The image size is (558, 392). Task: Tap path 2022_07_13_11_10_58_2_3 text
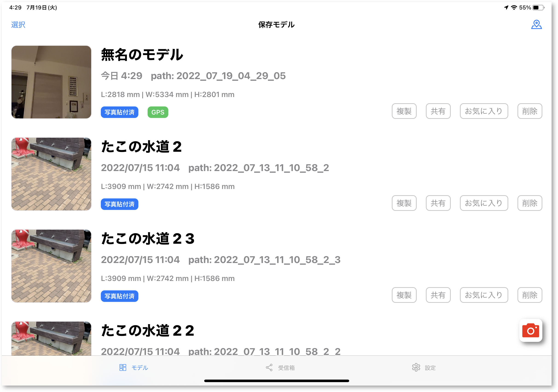tap(264, 260)
